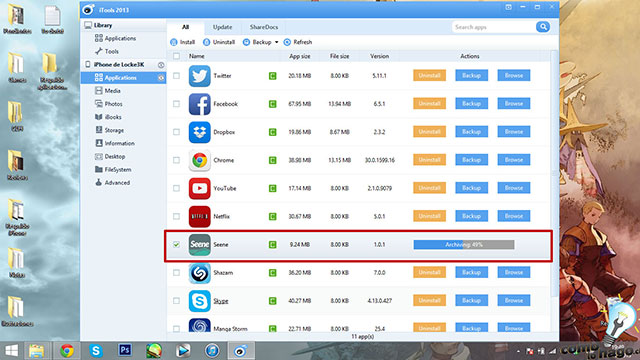Check the YouTube row checkbox
640x360 pixels.
pyautogui.click(x=176, y=189)
